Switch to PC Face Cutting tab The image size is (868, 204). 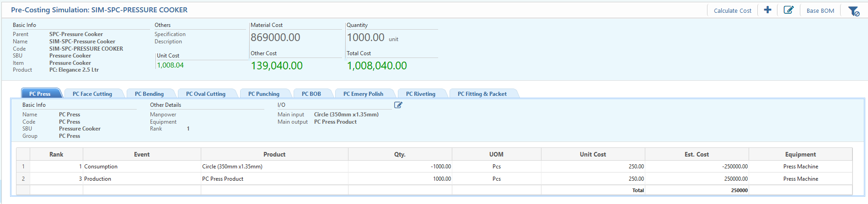tap(93, 94)
